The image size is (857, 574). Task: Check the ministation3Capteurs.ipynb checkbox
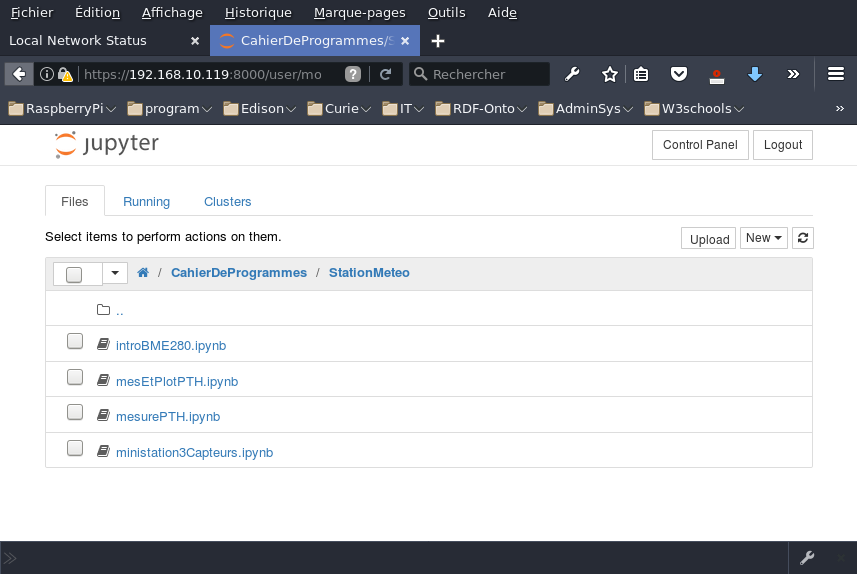coord(75,449)
